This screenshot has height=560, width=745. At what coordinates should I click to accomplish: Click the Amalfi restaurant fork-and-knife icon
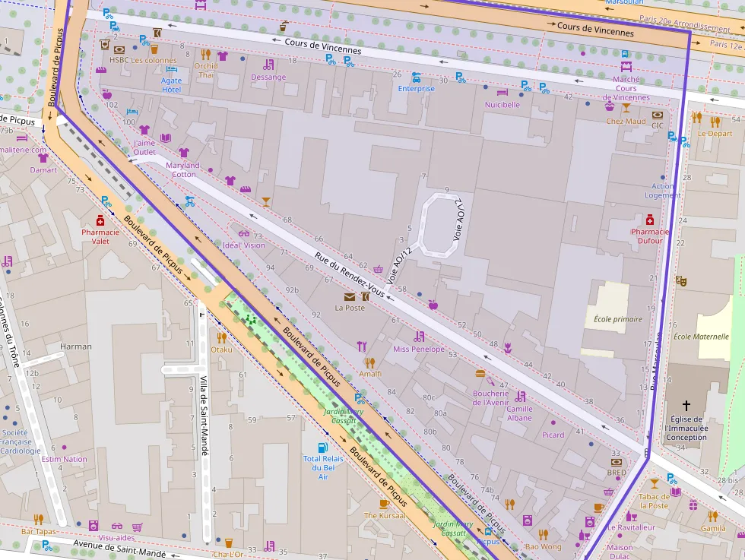369,362
